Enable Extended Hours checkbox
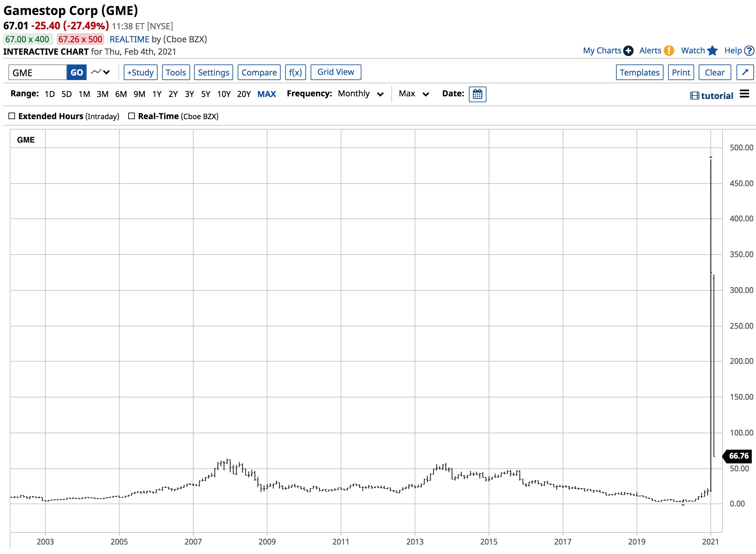Image resolution: width=756 pixels, height=554 pixels. coord(12,116)
